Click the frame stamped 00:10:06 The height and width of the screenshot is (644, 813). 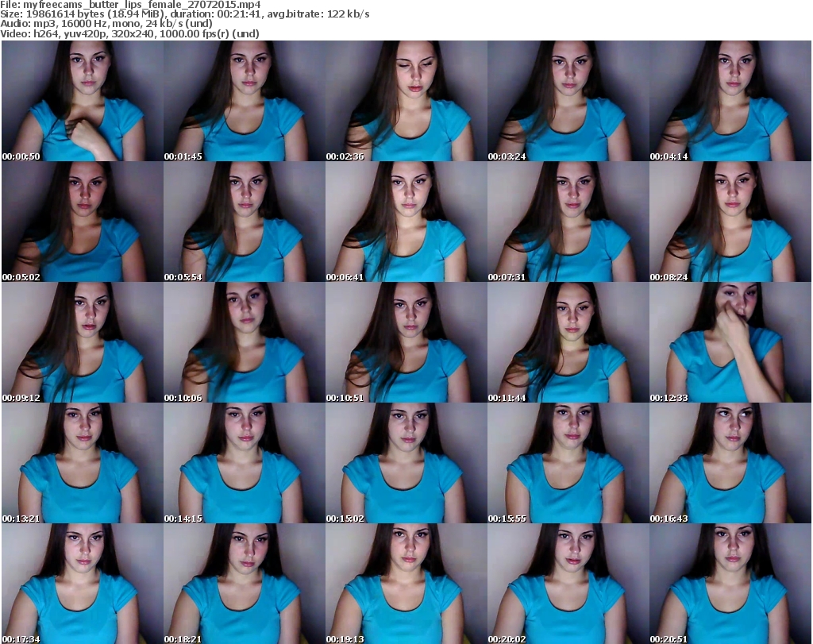click(245, 342)
